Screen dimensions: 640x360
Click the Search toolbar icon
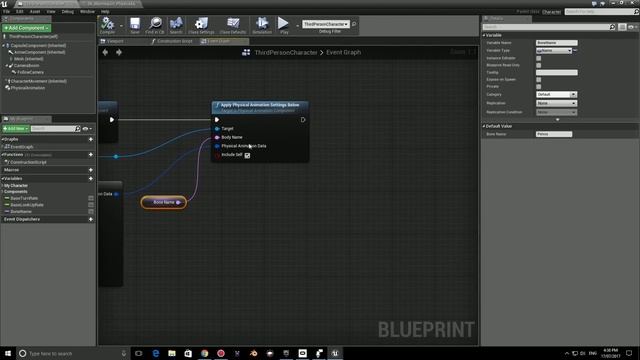[176, 25]
